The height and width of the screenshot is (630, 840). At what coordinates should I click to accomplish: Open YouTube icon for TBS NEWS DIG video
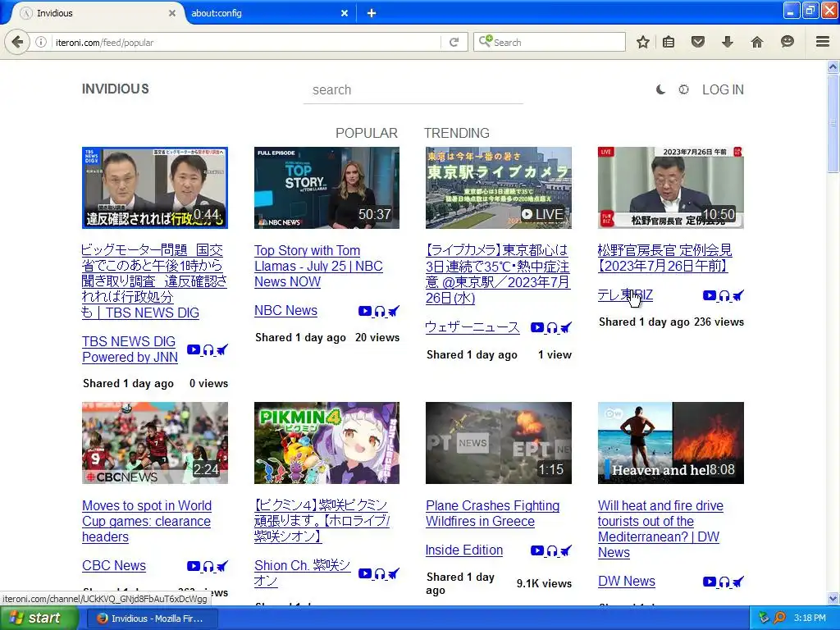point(194,349)
